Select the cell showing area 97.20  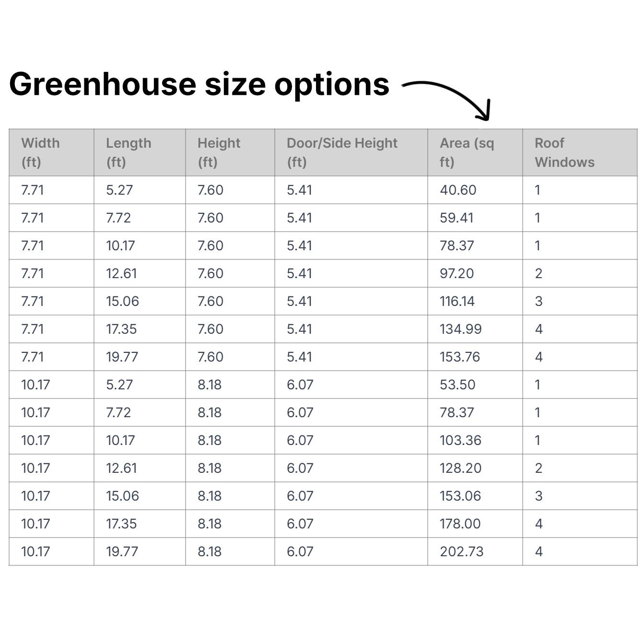pos(457,274)
